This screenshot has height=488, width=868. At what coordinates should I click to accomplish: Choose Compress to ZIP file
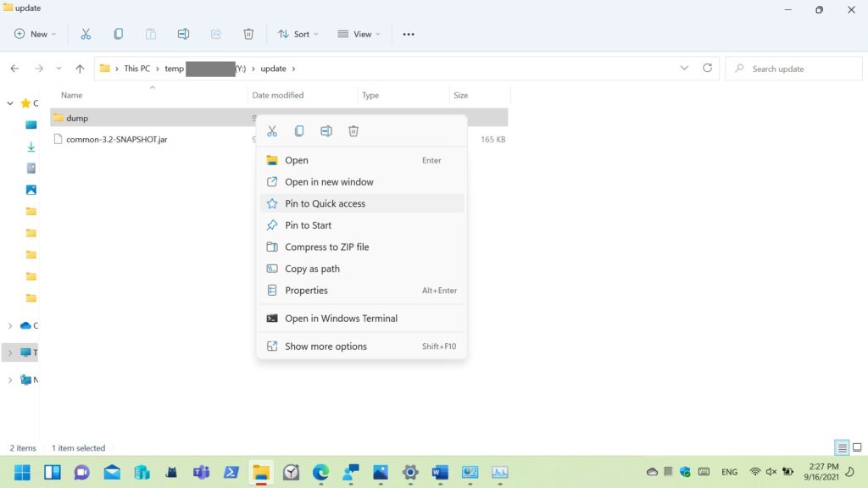coord(327,247)
